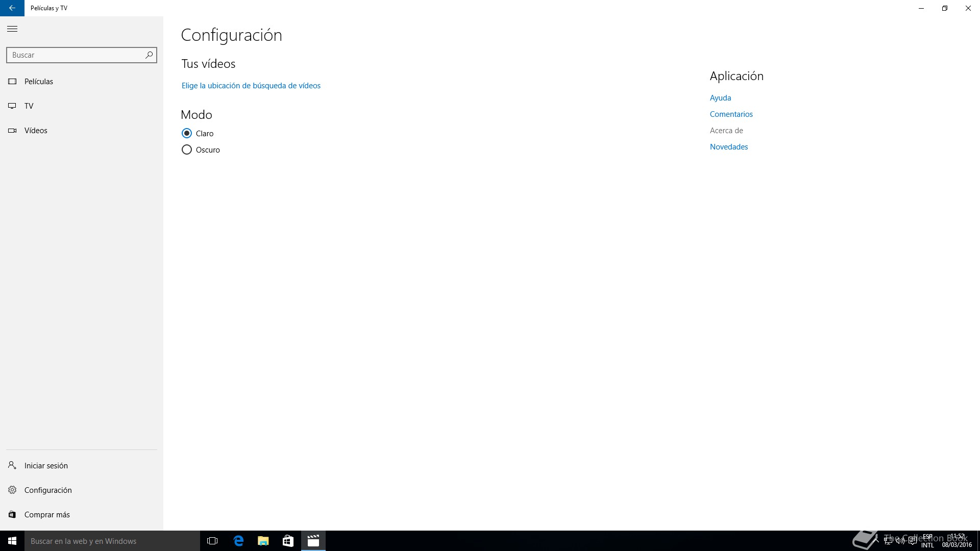Viewport: 980px width, 551px height.
Task: Open the Películas section
Action: coord(38,82)
